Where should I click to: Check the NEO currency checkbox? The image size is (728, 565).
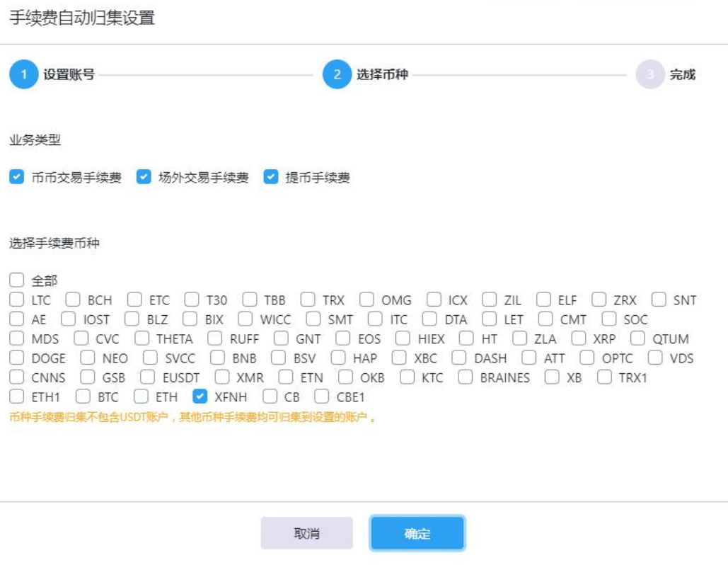(88, 358)
